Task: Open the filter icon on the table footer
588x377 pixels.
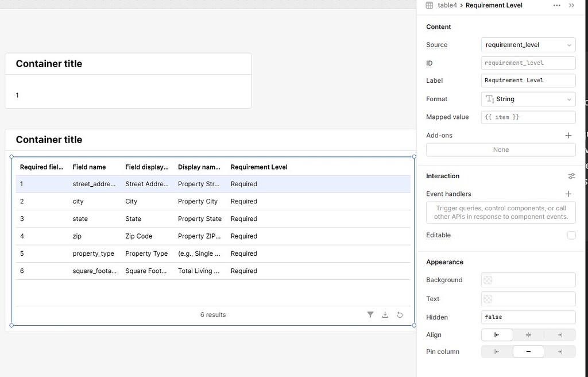Action: pos(370,314)
